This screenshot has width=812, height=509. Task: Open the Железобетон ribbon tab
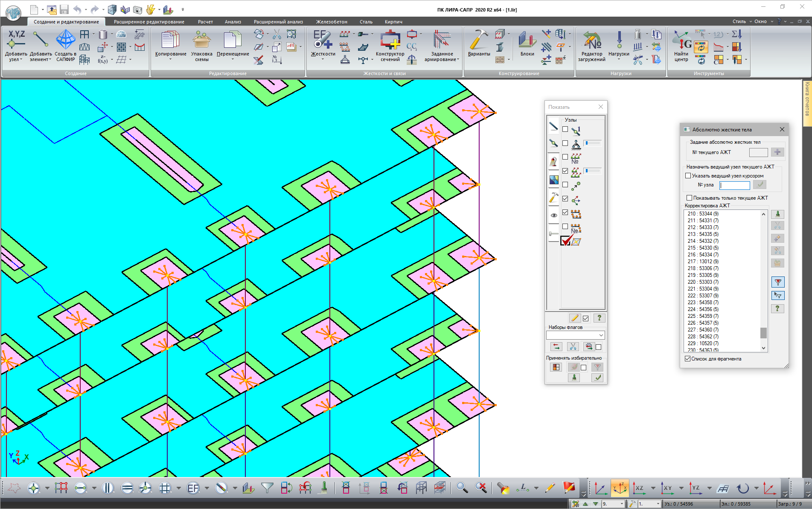[x=331, y=22]
